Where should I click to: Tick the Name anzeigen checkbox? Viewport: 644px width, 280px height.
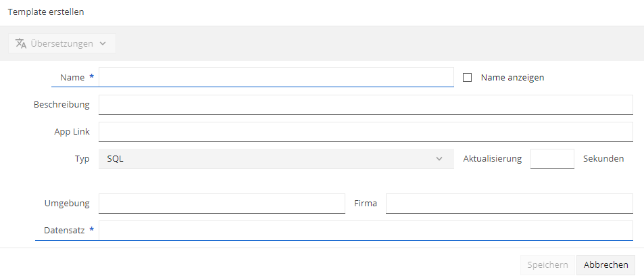click(x=467, y=77)
